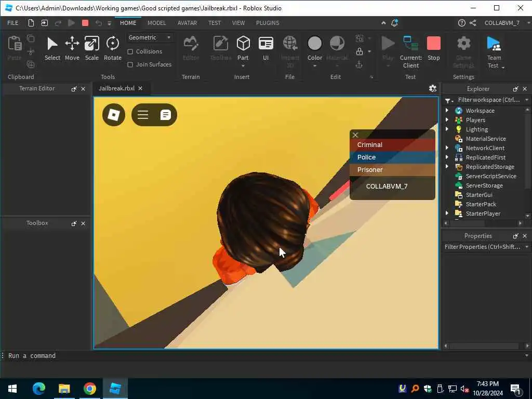This screenshot has width=532, height=399.
Task: Open File Explorer from taskbar
Action: click(64, 389)
